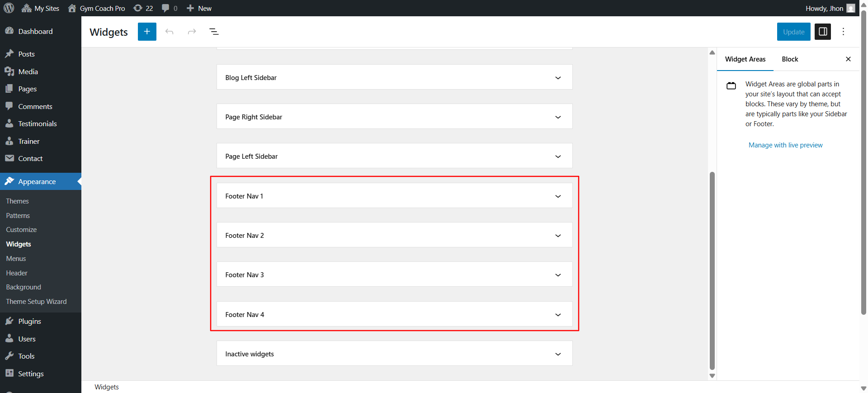Image resolution: width=868 pixels, height=393 pixels.
Task: Click the Testimonials person icon
Action: (9, 123)
